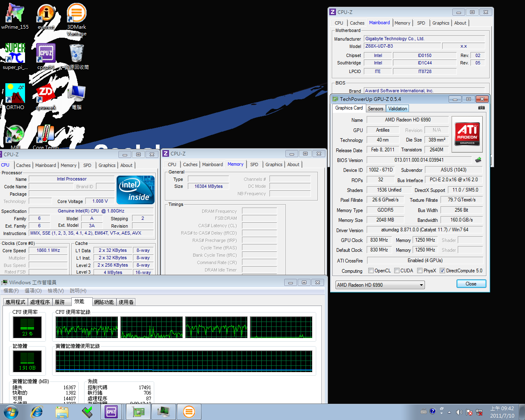Open Caches tab in CPU-Z Memory window

pos(190,164)
